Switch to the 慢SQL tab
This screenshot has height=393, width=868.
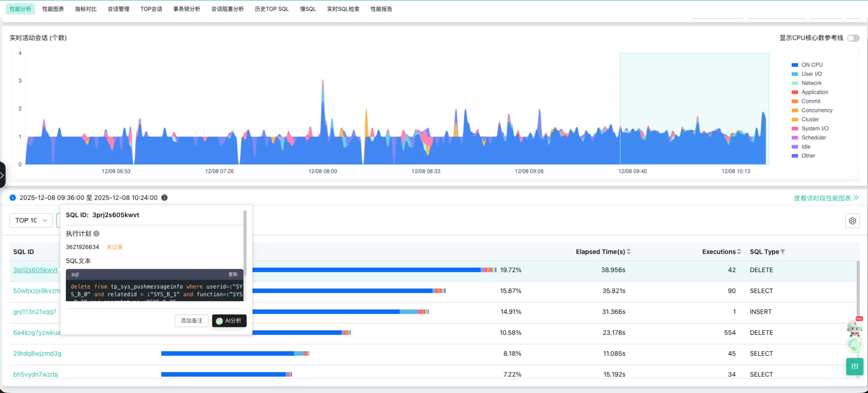[308, 9]
